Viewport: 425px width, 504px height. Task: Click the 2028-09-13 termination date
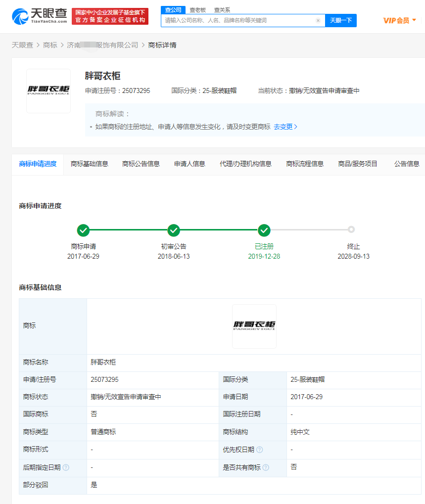point(353,256)
